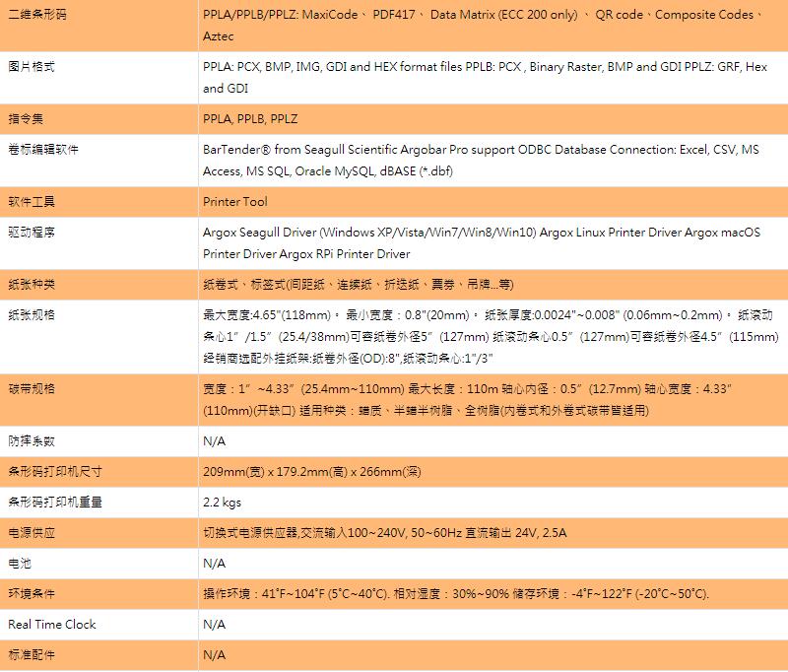Click N/A value in the 防摔系数 row

click(x=214, y=440)
